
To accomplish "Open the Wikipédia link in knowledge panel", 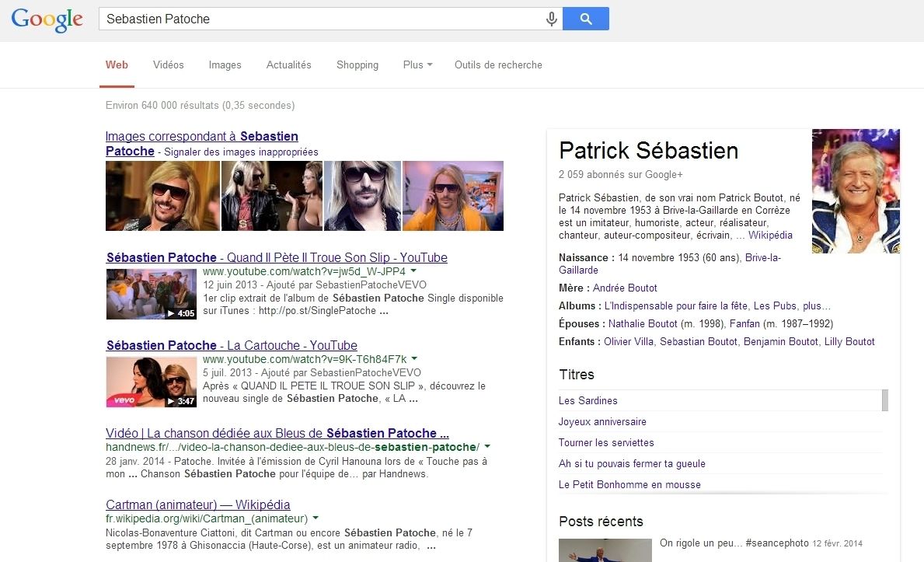I will pos(770,236).
